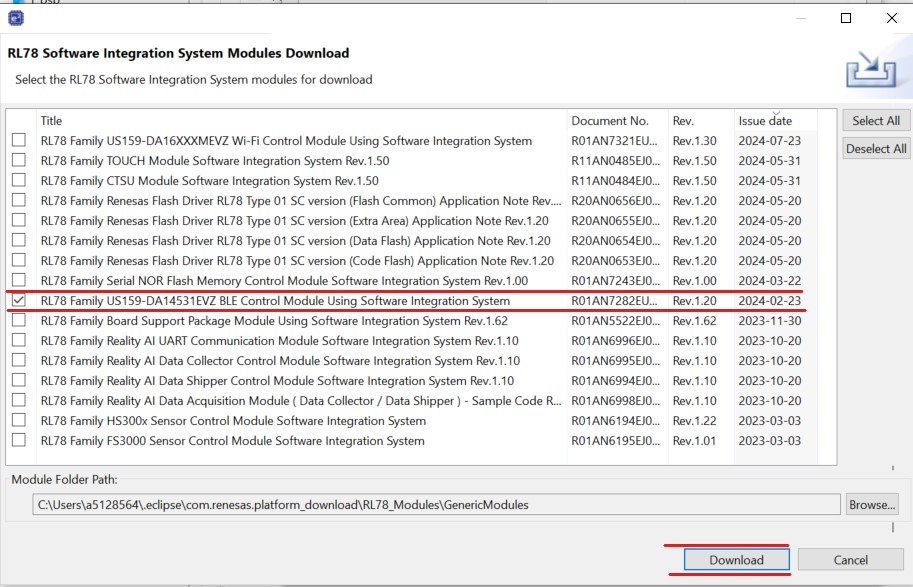The width and height of the screenshot is (913, 587).
Task: Tick the TOUCH Module Rev.1.50 checkbox
Action: click(x=19, y=160)
